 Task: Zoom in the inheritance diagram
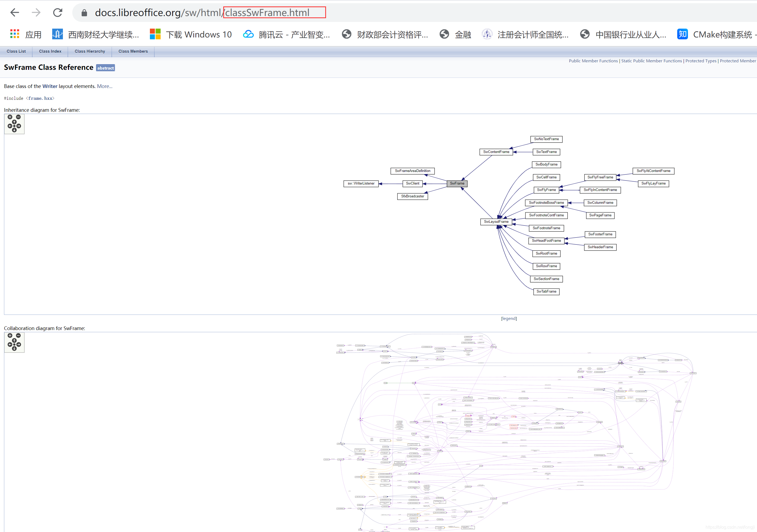(10, 117)
